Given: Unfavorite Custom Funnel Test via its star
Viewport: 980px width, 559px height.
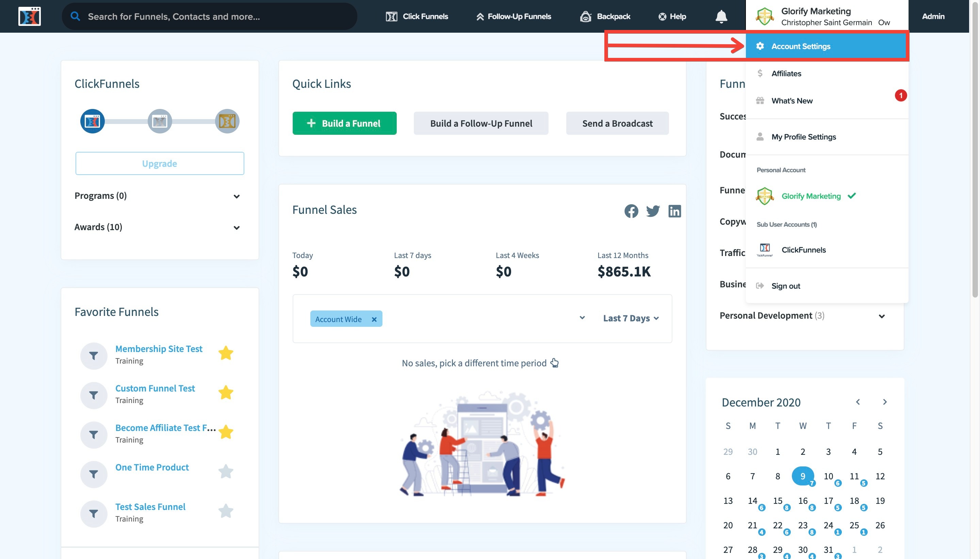Looking at the screenshot, I should (226, 393).
